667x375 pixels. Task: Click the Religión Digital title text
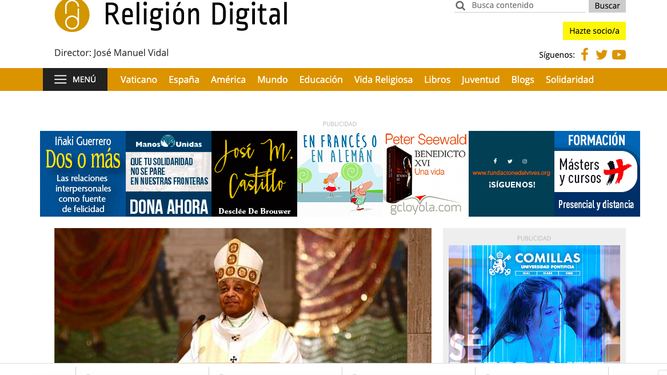(x=196, y=14)
